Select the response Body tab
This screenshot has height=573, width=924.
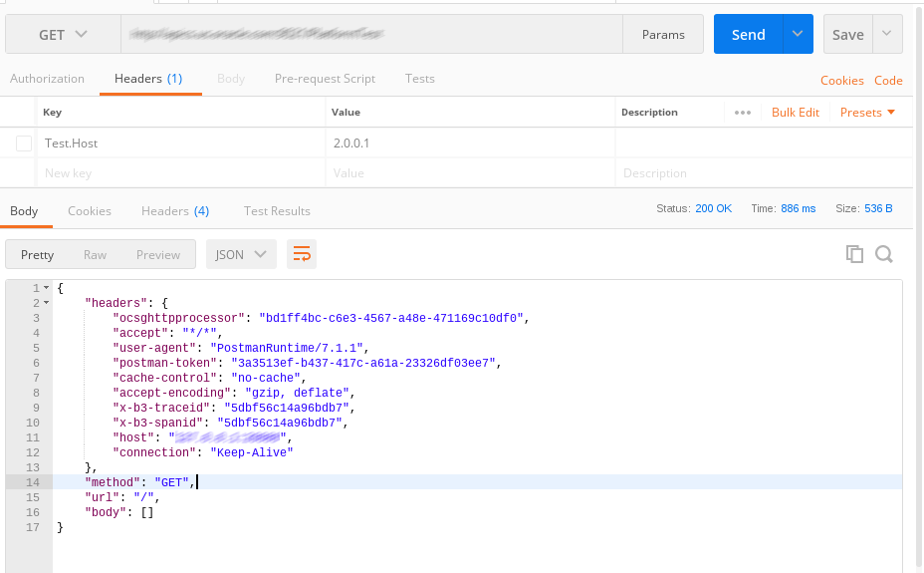(24, 211)
